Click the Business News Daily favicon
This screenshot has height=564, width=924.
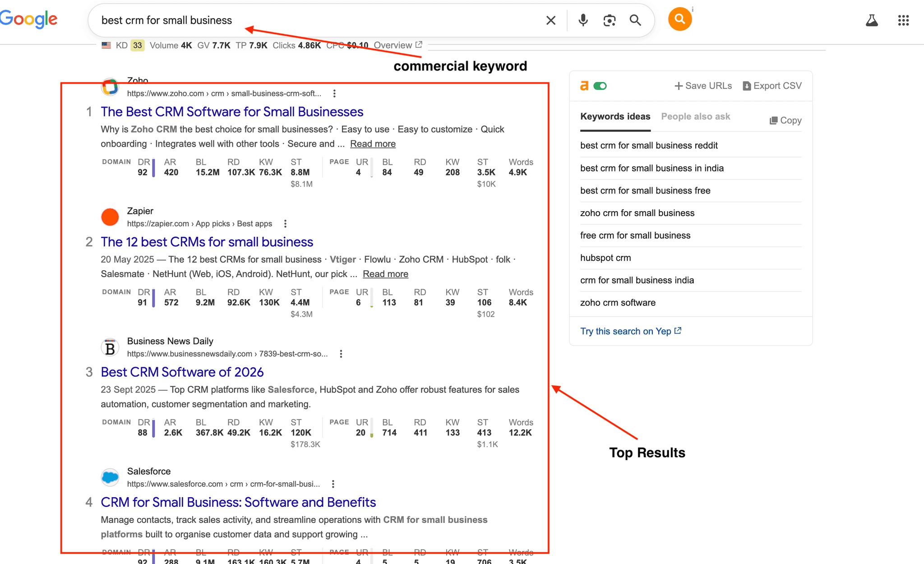coord(110,347)
